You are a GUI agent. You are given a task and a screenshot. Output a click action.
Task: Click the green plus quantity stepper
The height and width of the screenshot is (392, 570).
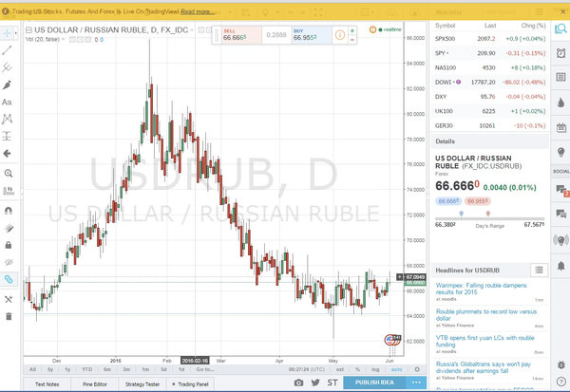point(351,31)
